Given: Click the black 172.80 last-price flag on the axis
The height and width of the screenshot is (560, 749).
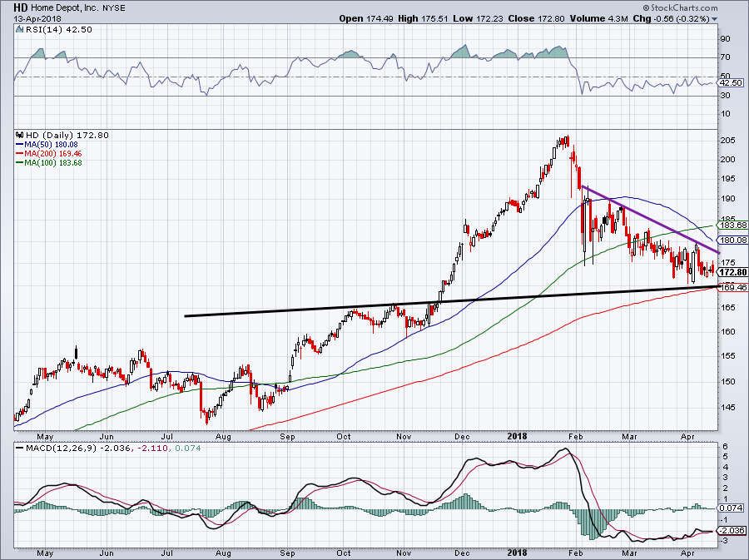Looking at the screenshot, I should tap(732, 272).
